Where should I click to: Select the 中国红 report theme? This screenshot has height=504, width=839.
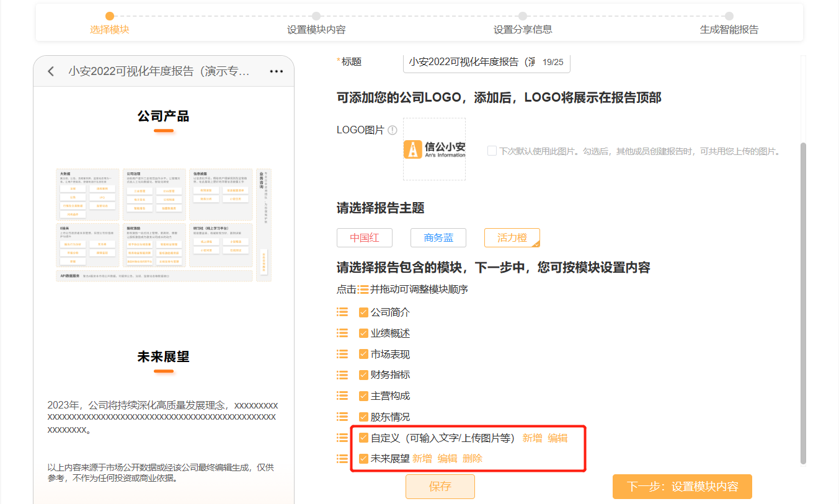365,237
